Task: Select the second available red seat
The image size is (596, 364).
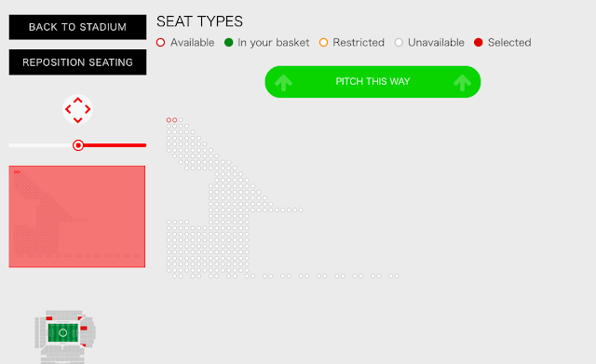Action: click(175, 120)
